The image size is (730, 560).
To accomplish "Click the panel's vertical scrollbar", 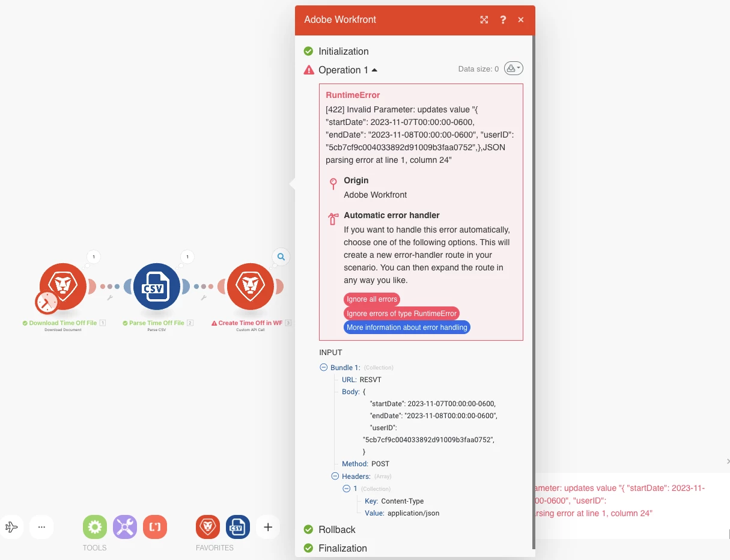I will click(533, 291).
